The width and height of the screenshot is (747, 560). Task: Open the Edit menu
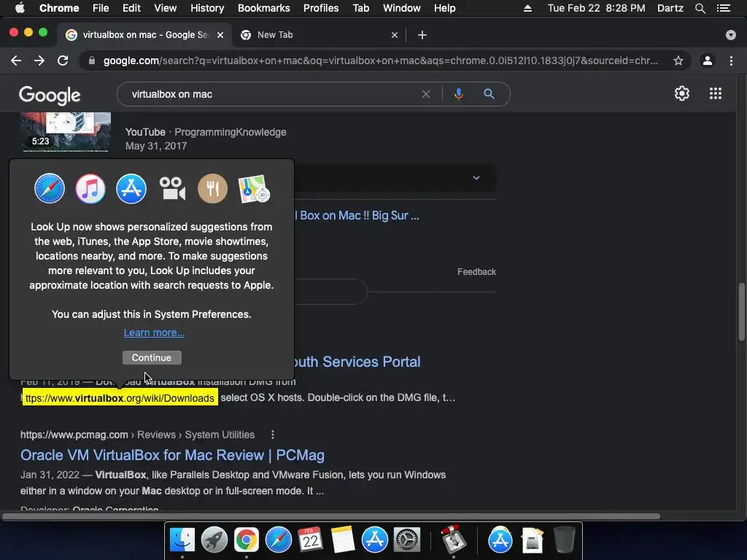pos(131,8)
